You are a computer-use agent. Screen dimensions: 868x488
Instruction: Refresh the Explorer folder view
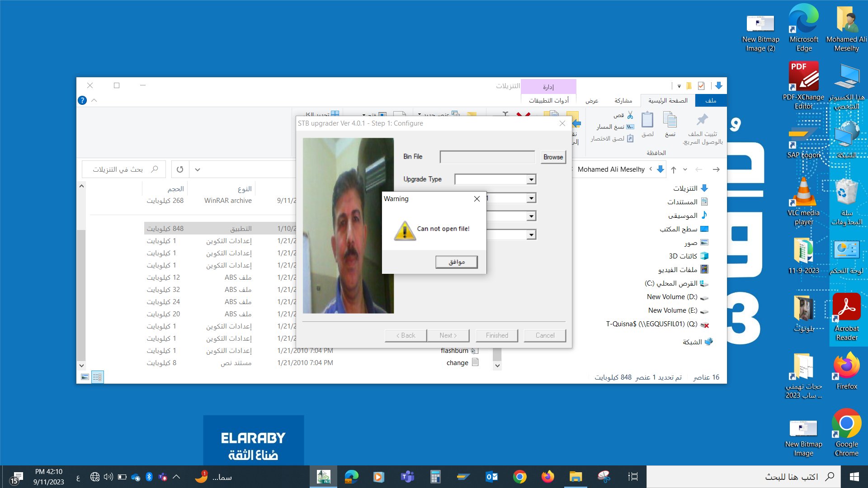[x=180, y=169]
